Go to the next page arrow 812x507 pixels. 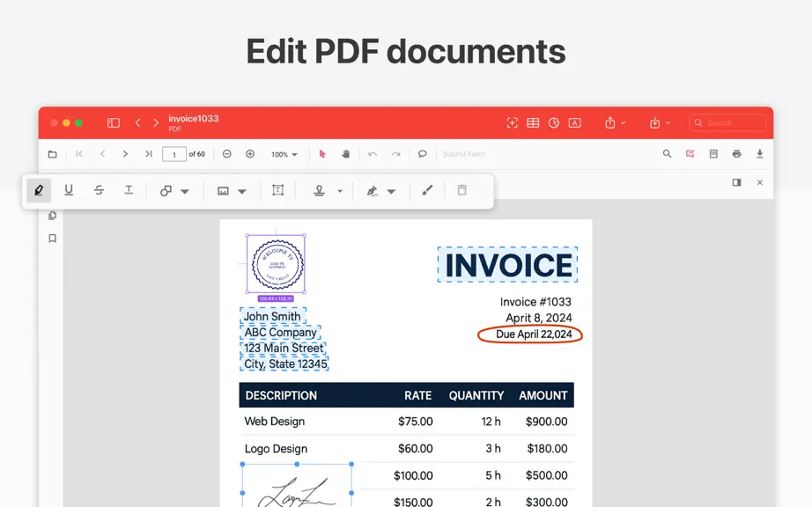[125, 154]
